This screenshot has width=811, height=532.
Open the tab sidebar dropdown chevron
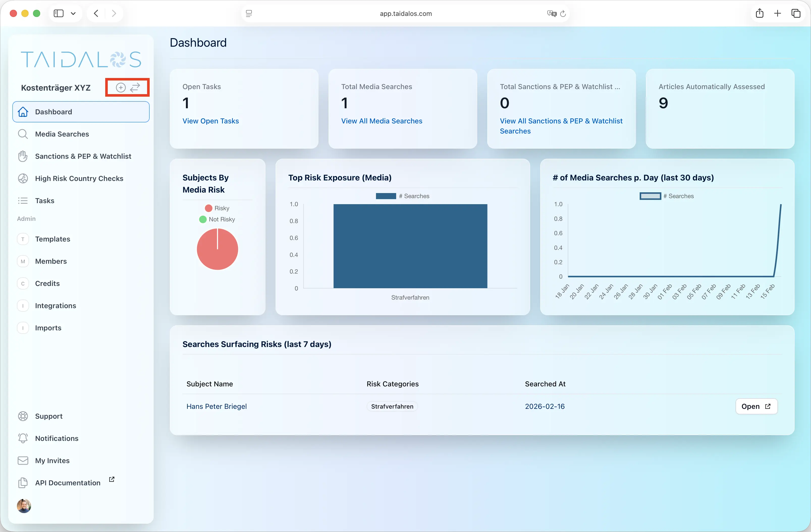[x=73, y=13]
